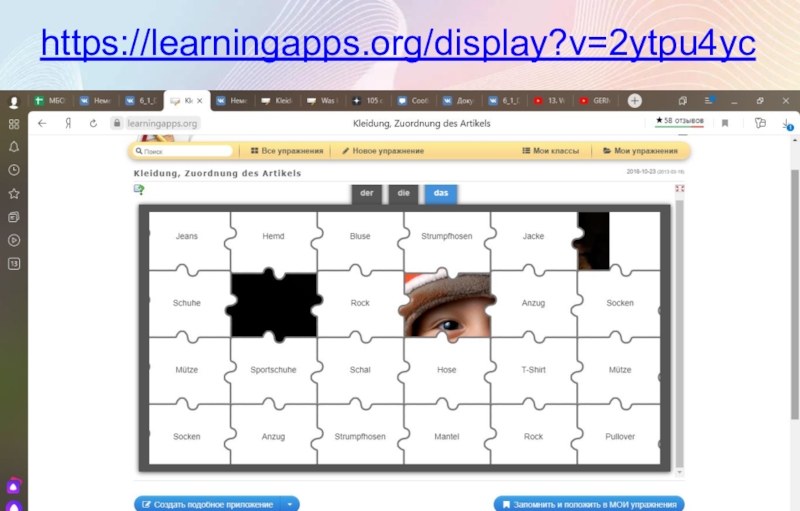
Task: Open the favorites star in the sidebar
Action: [14, 193]
